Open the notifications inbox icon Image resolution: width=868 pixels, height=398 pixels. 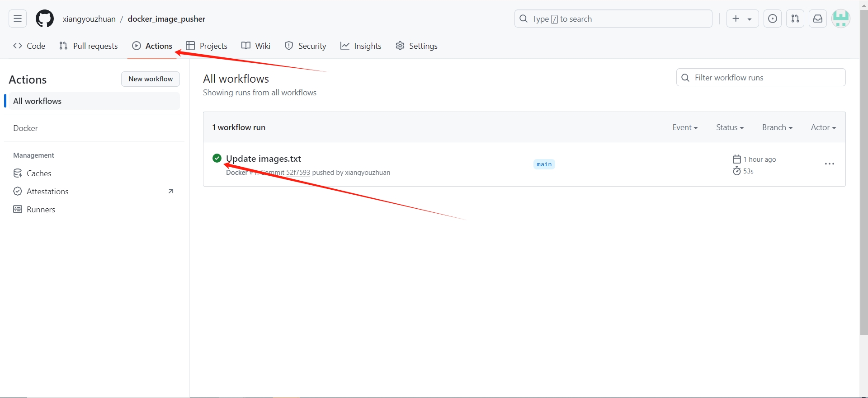[818, 19]
